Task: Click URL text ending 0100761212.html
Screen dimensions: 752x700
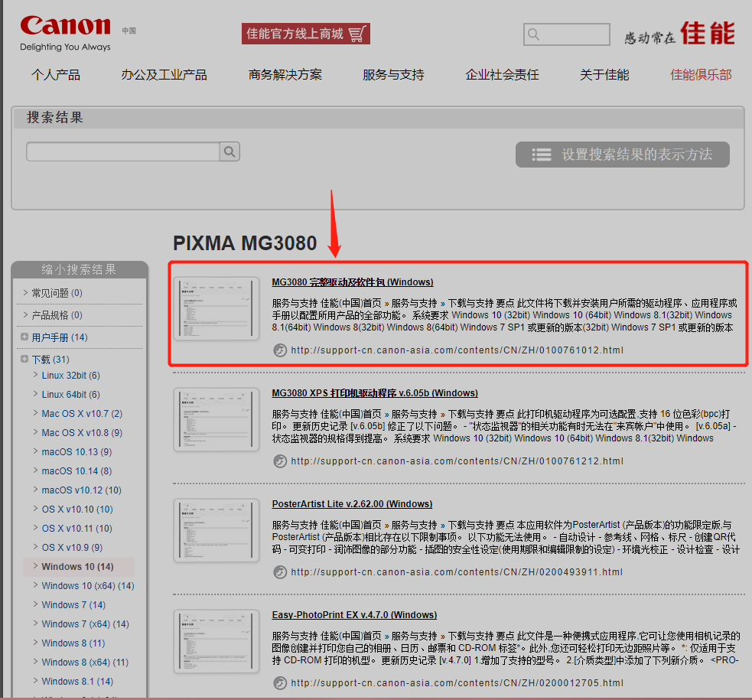Action: [x=457, y=461]
